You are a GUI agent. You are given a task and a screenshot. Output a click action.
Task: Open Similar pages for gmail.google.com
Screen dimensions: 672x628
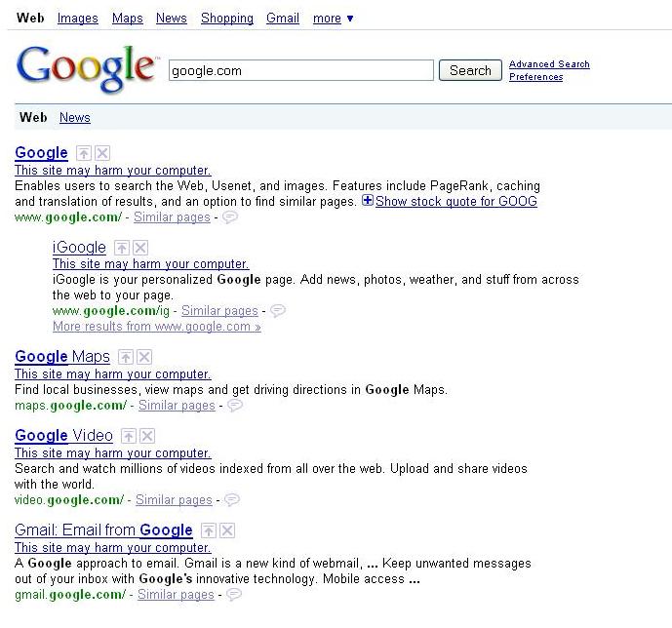(x=176, y=595)
